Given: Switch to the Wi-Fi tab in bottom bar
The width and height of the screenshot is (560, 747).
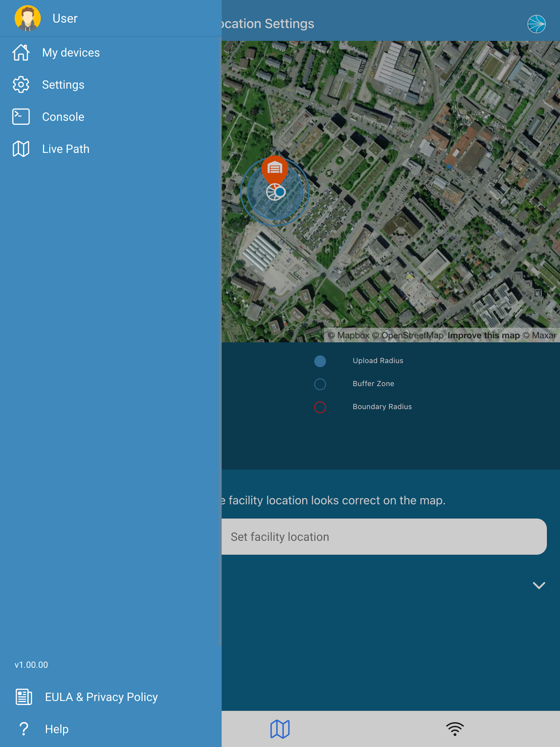Looking at the screenshot, I should (455, 729).
